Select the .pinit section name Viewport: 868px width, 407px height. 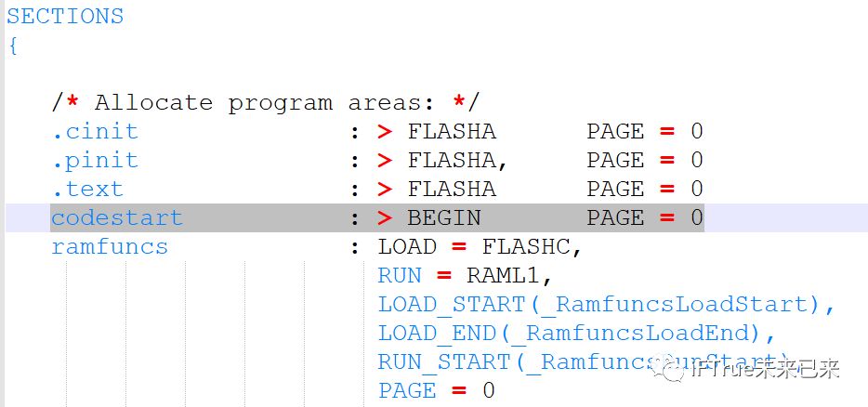[x=95, y=161]
